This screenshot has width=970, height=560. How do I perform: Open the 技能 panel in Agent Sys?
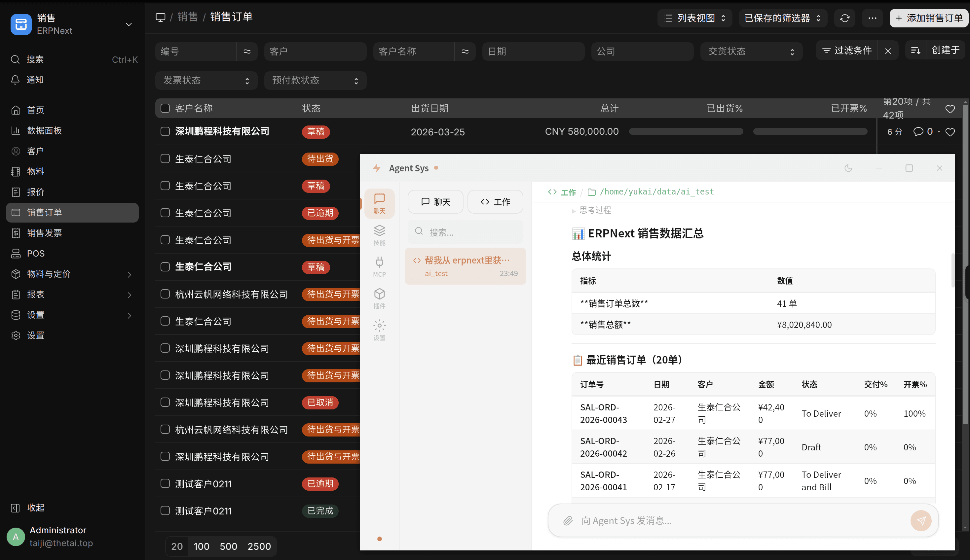pos(379,235)
